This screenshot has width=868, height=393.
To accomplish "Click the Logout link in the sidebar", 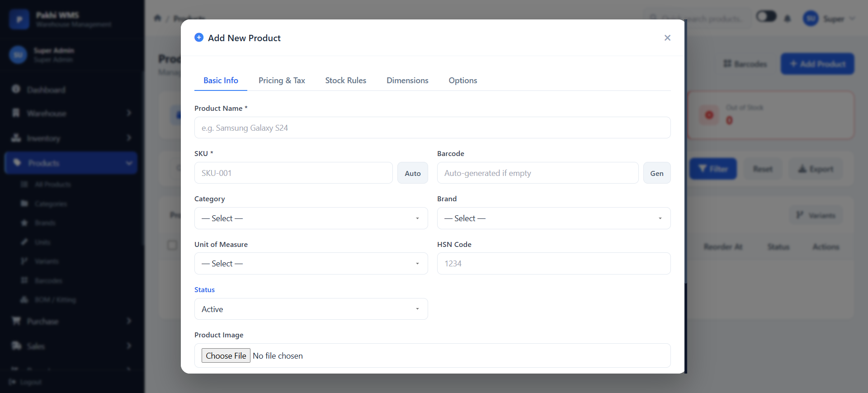I will coord(25,382).
